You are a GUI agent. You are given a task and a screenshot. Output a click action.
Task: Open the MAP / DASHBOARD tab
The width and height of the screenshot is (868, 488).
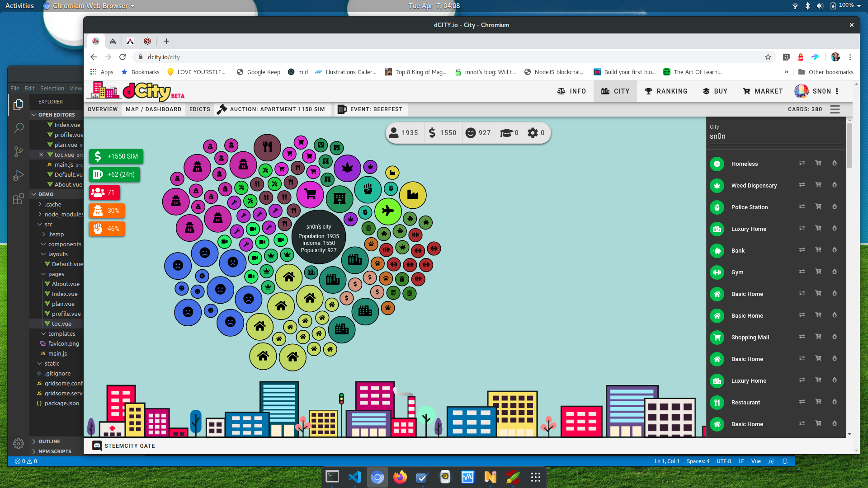pos(153,109)
